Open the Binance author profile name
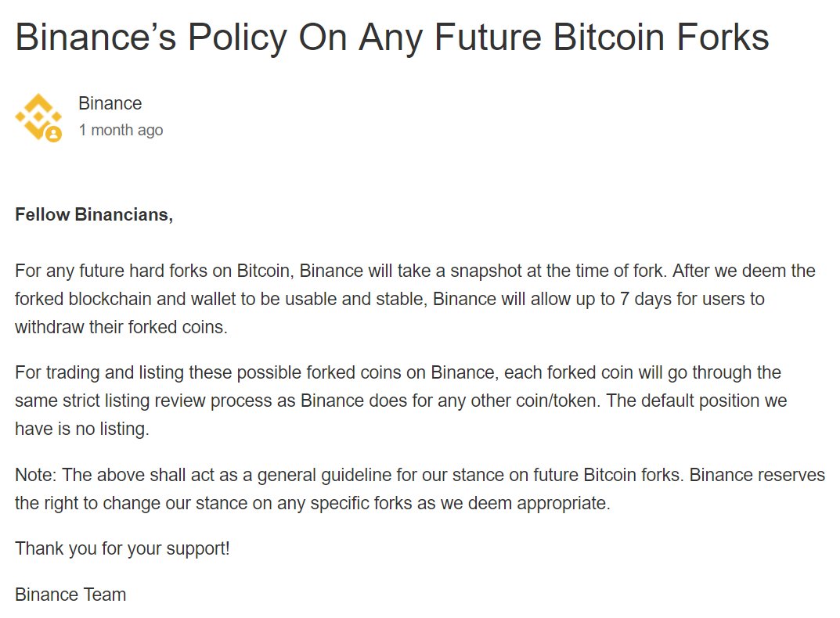 tap(110, 103)
